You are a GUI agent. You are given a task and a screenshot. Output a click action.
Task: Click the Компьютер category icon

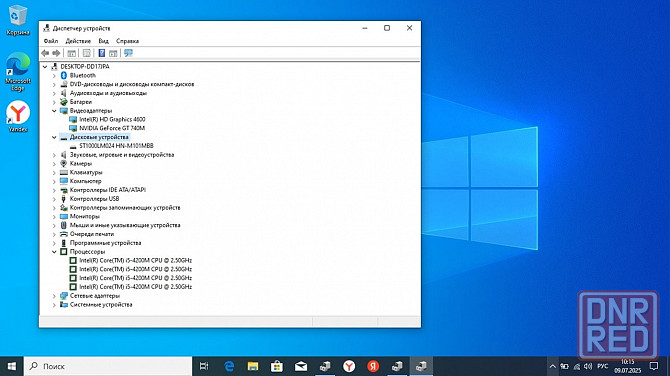pos(64,181)
